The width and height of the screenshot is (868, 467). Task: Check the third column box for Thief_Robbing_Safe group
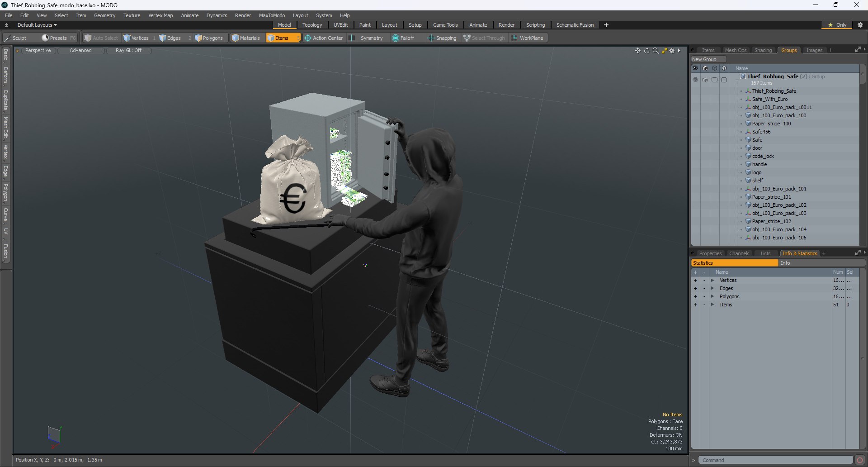point(715,80)
